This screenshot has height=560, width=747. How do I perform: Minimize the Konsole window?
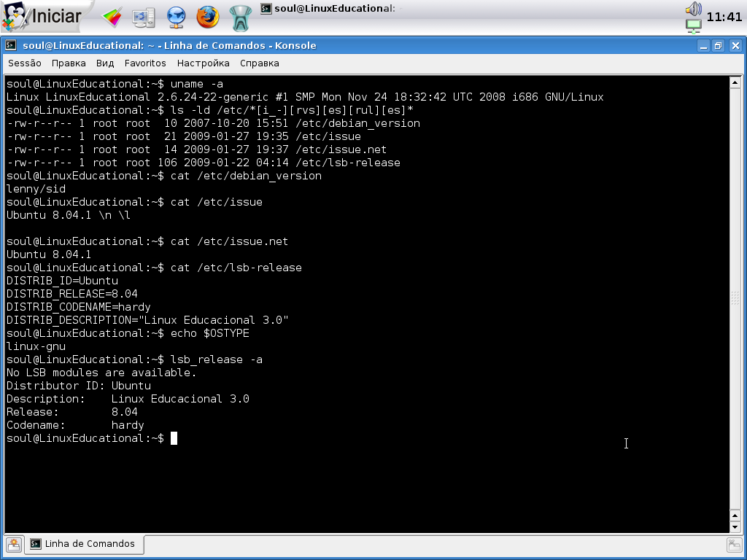tap(704, 46)
